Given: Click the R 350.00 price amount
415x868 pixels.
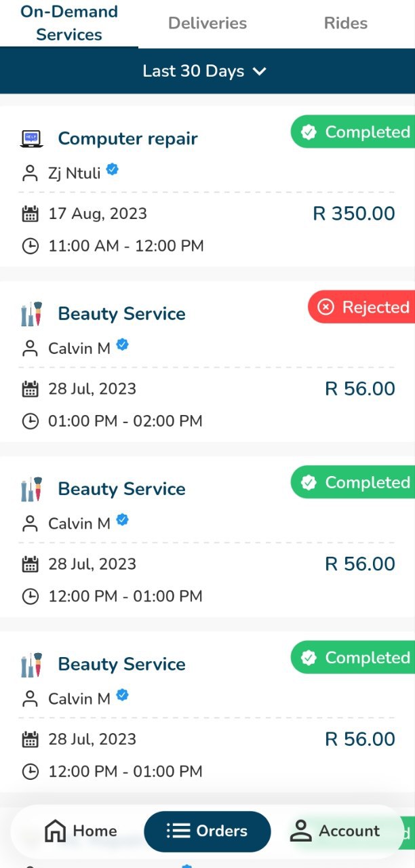Looking at the screenshot, I should (x=353, y=214).
